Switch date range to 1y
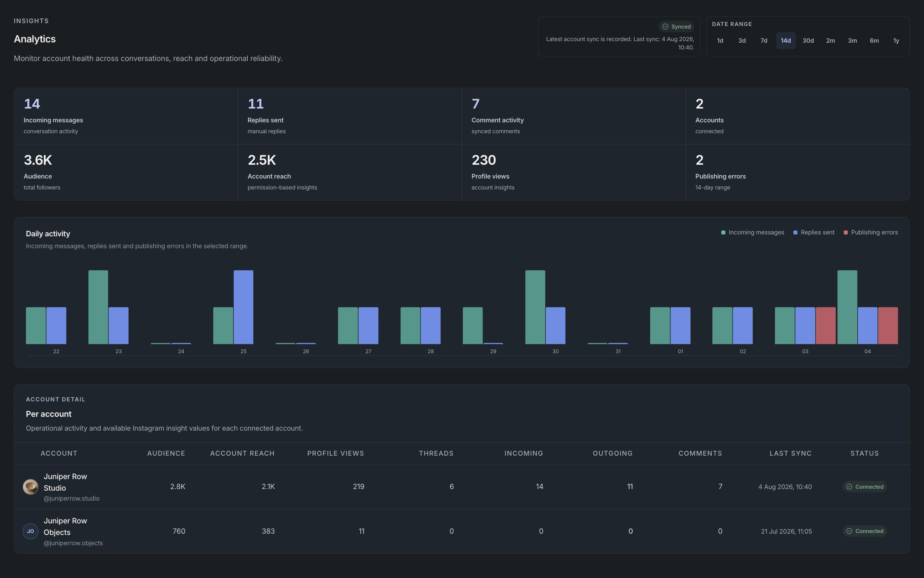Screen dimensions: 924x578 (896, 40)
